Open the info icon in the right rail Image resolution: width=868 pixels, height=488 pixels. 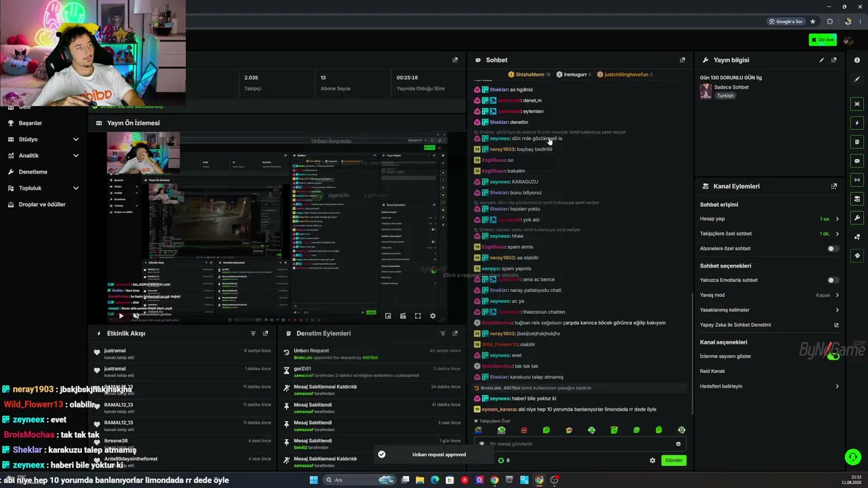(857, 60)
